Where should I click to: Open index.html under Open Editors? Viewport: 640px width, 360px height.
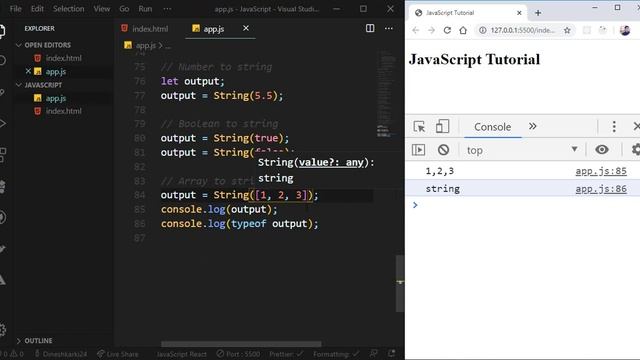coord(63,58)
